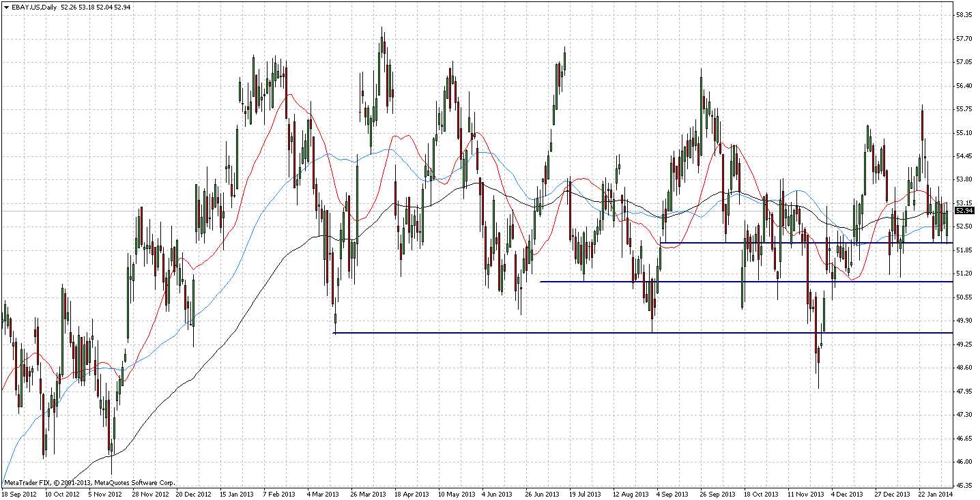
Task: Click the 45.35 price scale label
Action: [964, 486]
